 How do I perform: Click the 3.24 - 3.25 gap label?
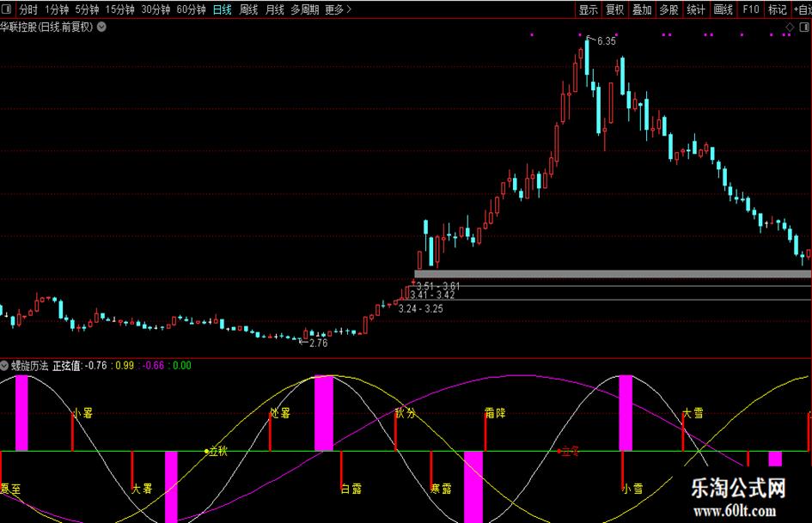[x=420, y=308]
